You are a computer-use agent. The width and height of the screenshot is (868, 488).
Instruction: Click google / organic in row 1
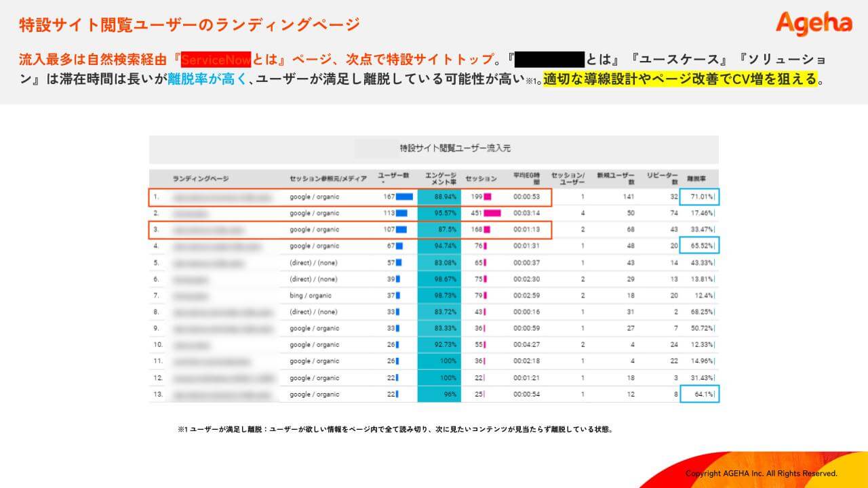point(315,197)
